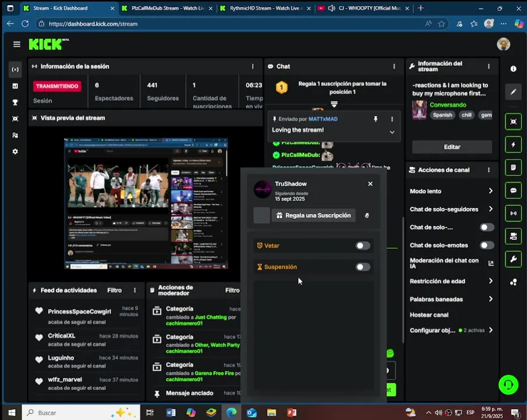This screenshot has width=527, height=420.
Task: Switch to CJ - WHOOPTY YouTube tab
Action: pos(364,8)
